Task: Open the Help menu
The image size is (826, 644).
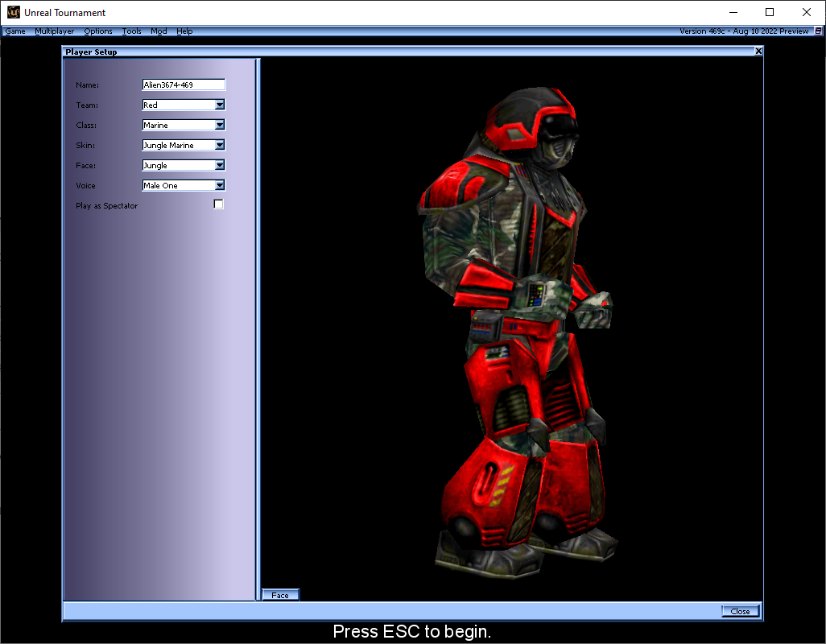Action: tap(184, 31)
